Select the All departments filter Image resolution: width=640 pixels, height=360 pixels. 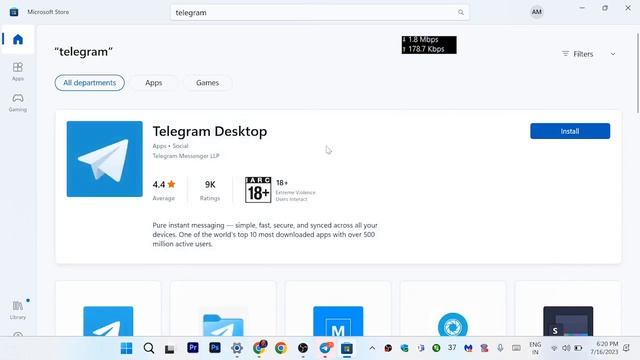click(x=89, y=83)
